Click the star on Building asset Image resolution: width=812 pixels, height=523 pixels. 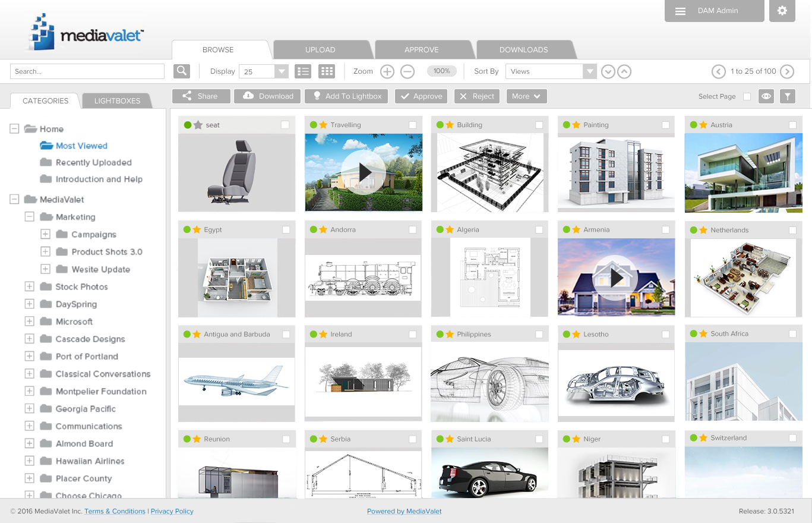click(x=450, y=125)
